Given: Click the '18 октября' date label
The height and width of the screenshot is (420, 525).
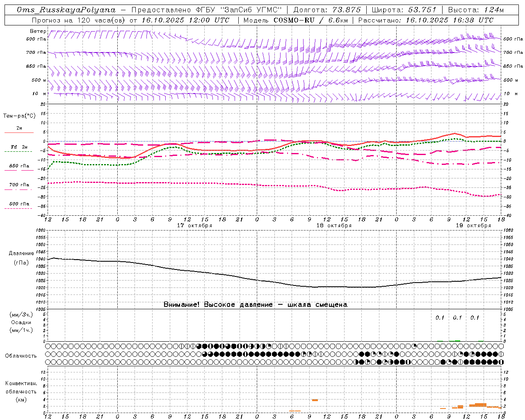Looking at the screenshot, I should [x=334, y=226].
